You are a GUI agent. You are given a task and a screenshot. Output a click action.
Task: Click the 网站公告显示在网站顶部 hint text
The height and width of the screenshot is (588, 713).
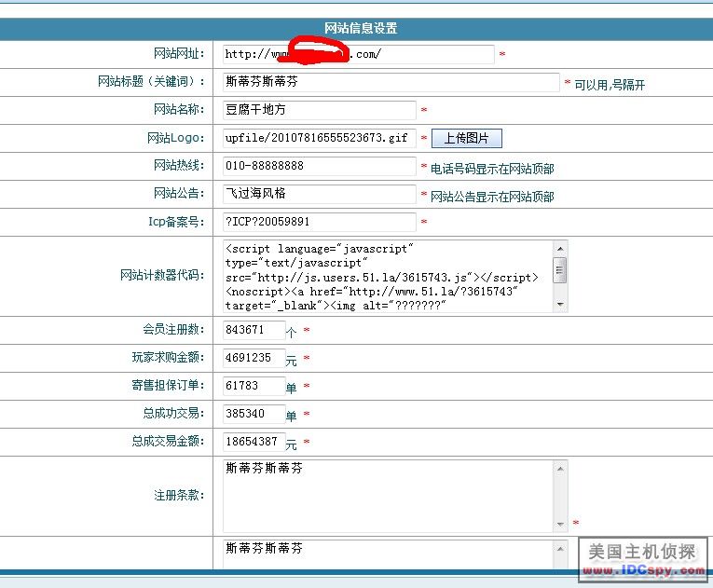(492, 197)
